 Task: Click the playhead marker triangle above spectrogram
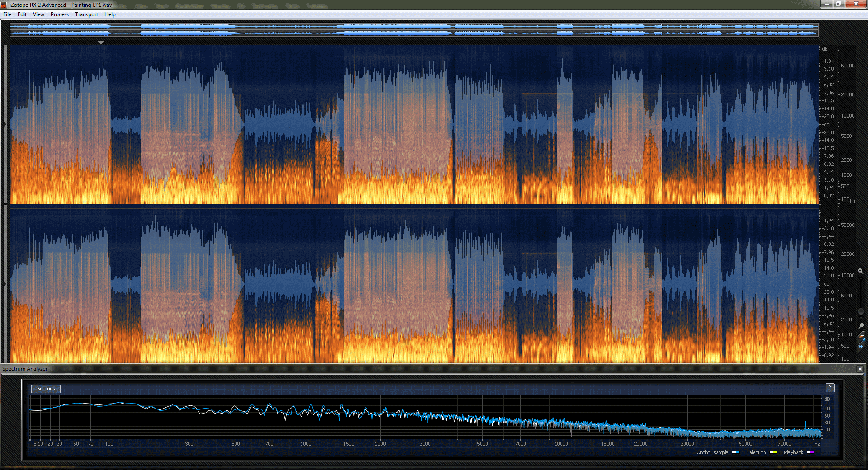pos(101,42)
